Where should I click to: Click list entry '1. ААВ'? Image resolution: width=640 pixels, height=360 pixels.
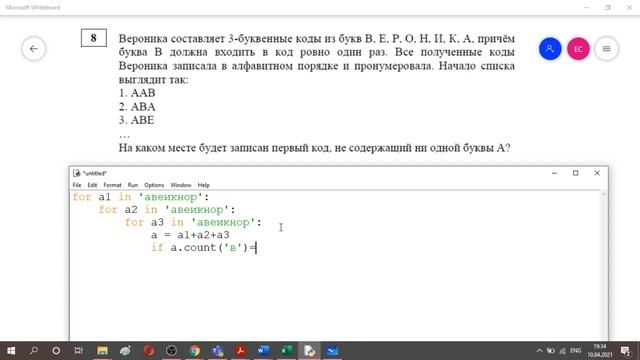(137, 93)
